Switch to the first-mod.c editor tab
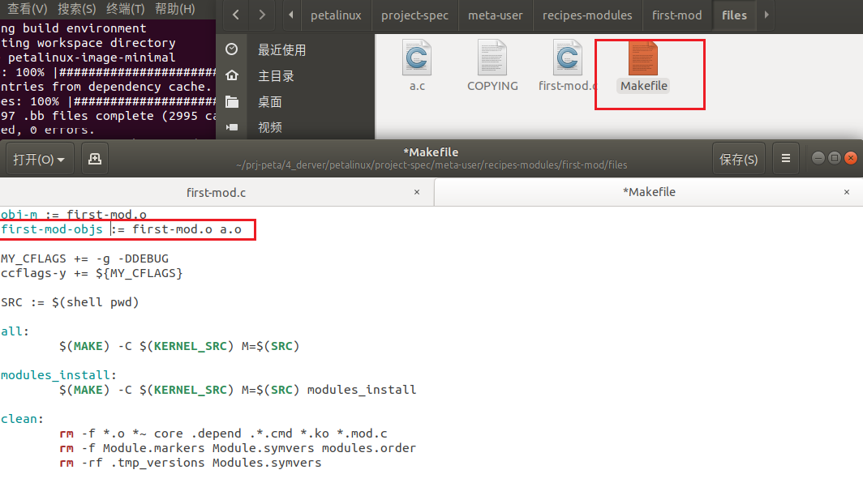 click(216, 192)
